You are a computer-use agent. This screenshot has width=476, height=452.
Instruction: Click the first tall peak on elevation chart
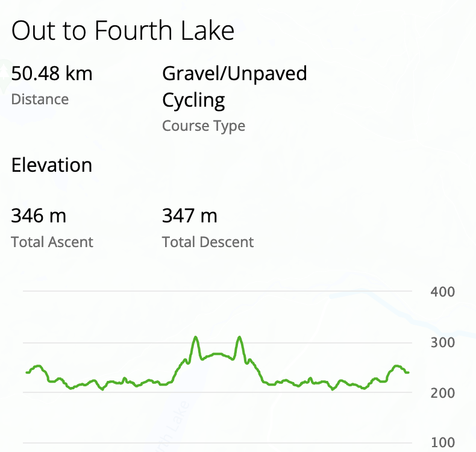[x=195, y=337]
